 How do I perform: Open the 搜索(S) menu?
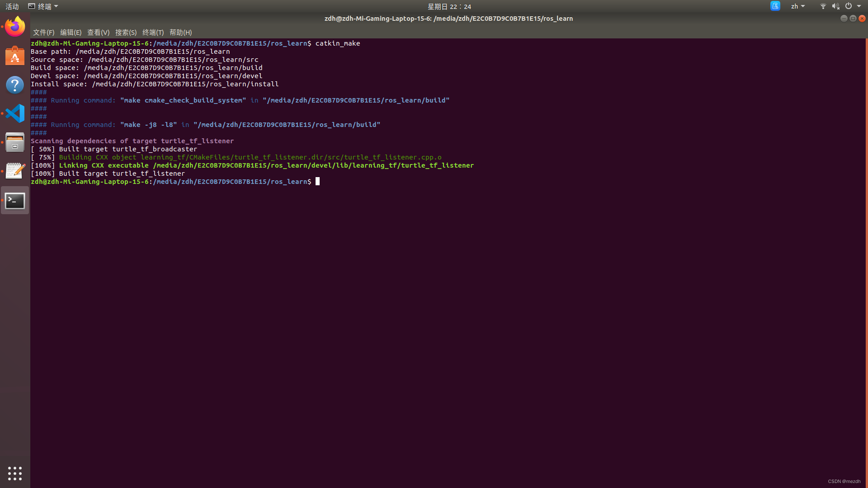point(126,33)
